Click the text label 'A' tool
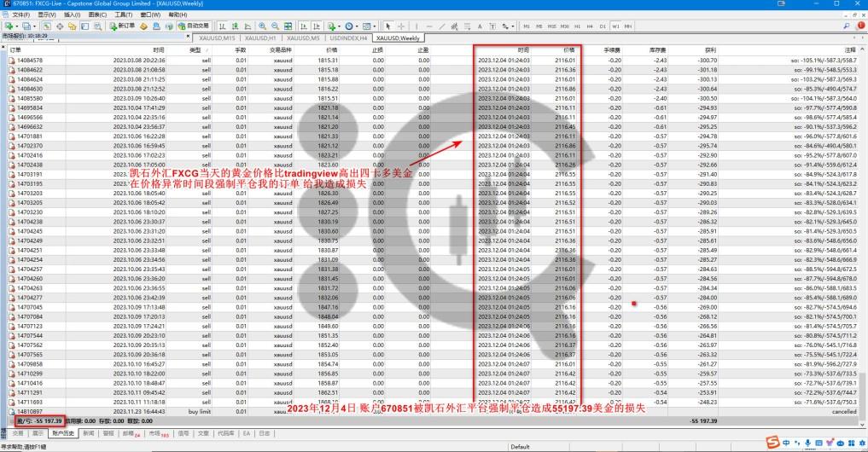The height and width of the screenshot is (452, 868). pos(480,26)
